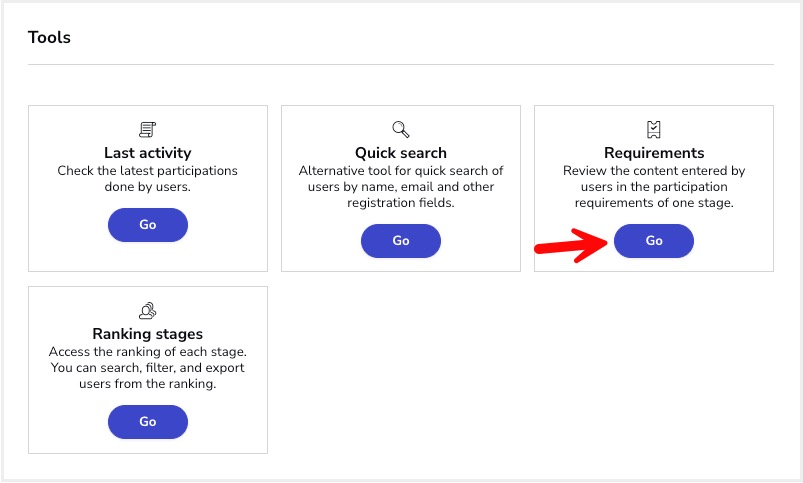Click the 'Check the latest participations' description

[147, 179]
